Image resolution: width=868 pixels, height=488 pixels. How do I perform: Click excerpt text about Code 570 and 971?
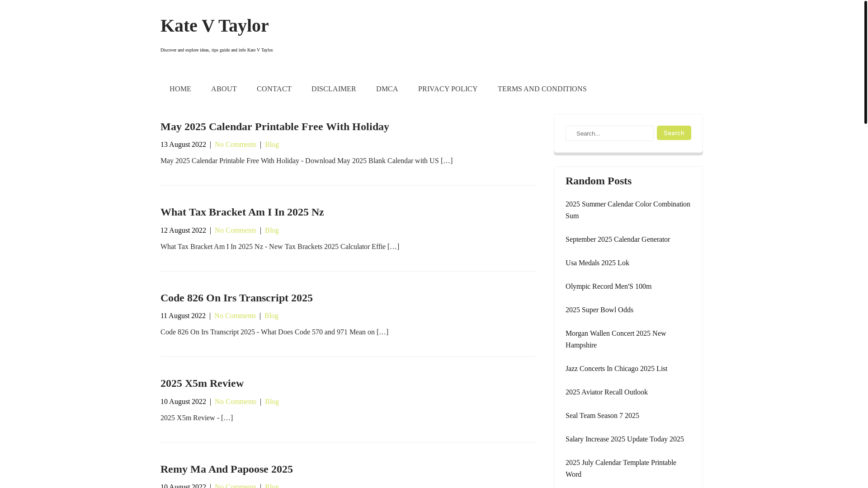[274, 332]
